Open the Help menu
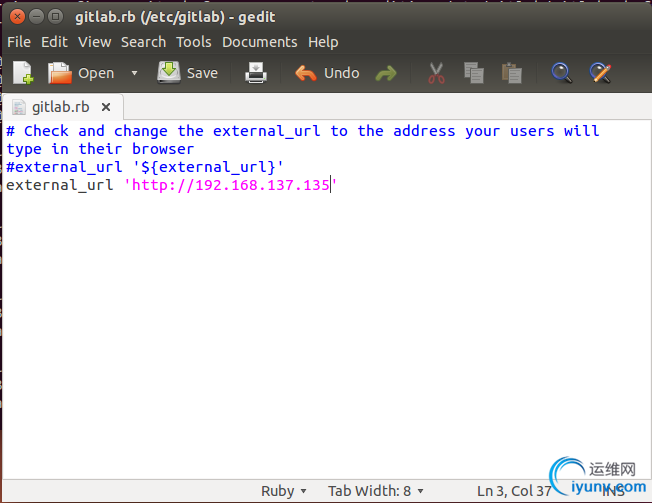 tap(323, 42)
